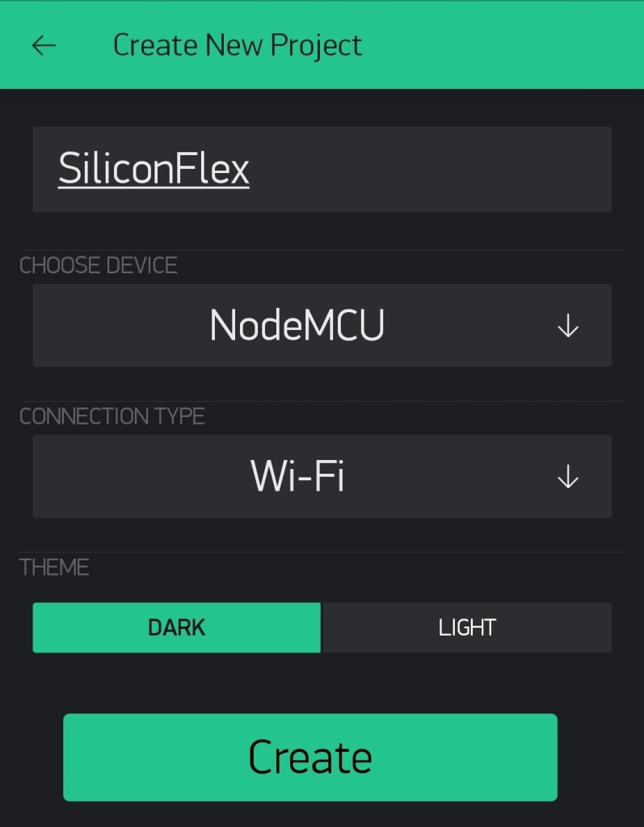Tap the 'DARK' label text
The image size is (644, 827).
(x=176, y=627)
